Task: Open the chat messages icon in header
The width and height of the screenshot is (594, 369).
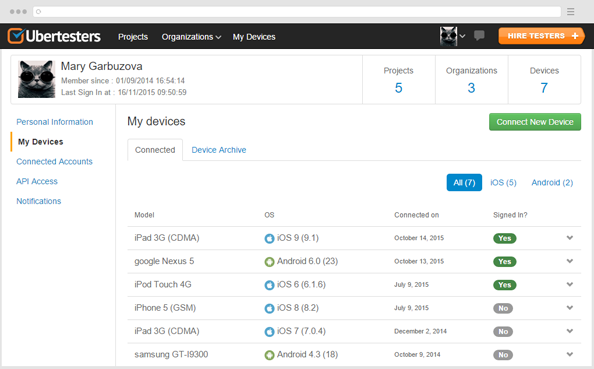Action: [479, 36]
